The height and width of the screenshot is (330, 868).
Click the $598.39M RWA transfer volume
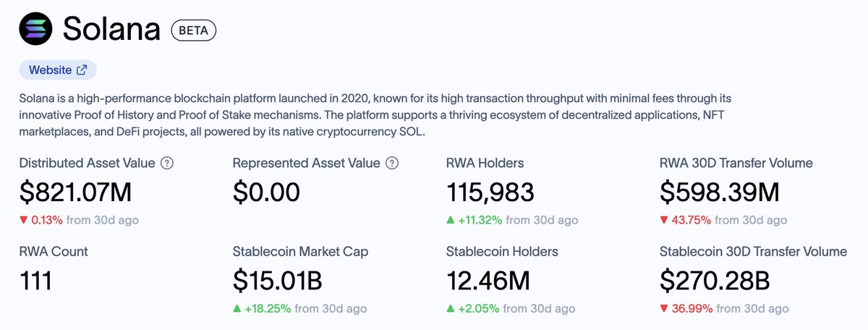720,192
